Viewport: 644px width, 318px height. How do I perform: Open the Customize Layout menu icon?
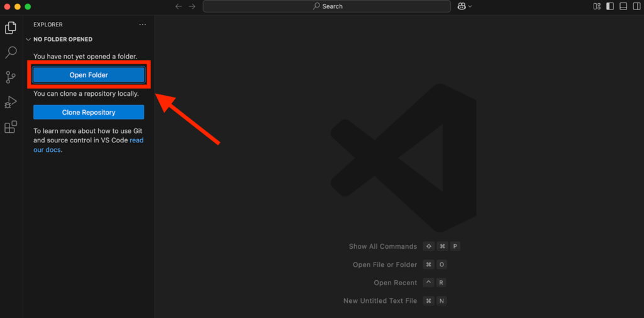tap(597, 6)
